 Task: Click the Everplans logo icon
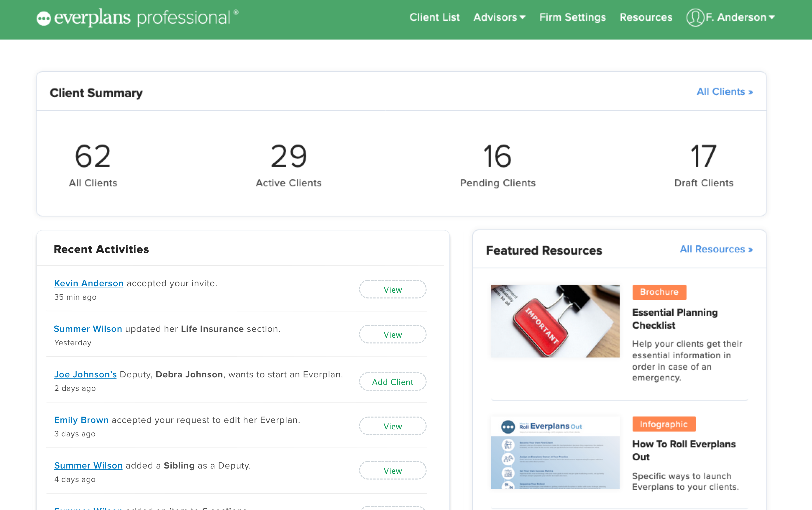click(x=44, y=18)
